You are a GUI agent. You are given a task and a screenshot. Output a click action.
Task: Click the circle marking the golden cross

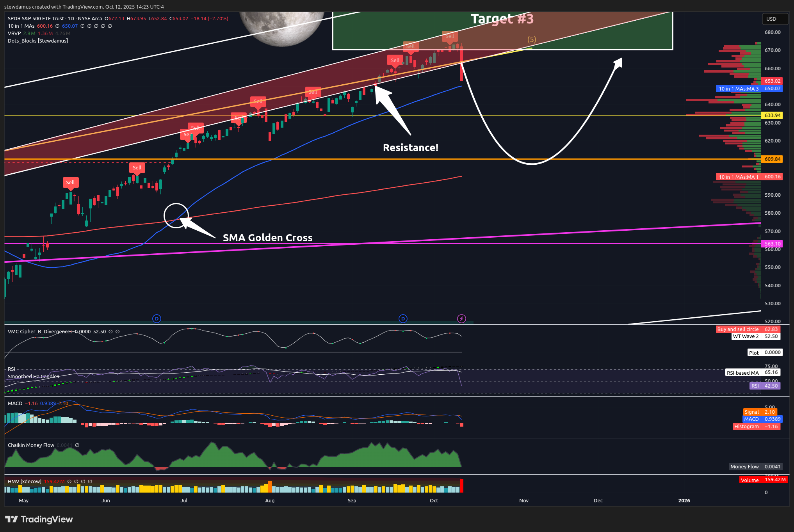[x=176, y=215]
